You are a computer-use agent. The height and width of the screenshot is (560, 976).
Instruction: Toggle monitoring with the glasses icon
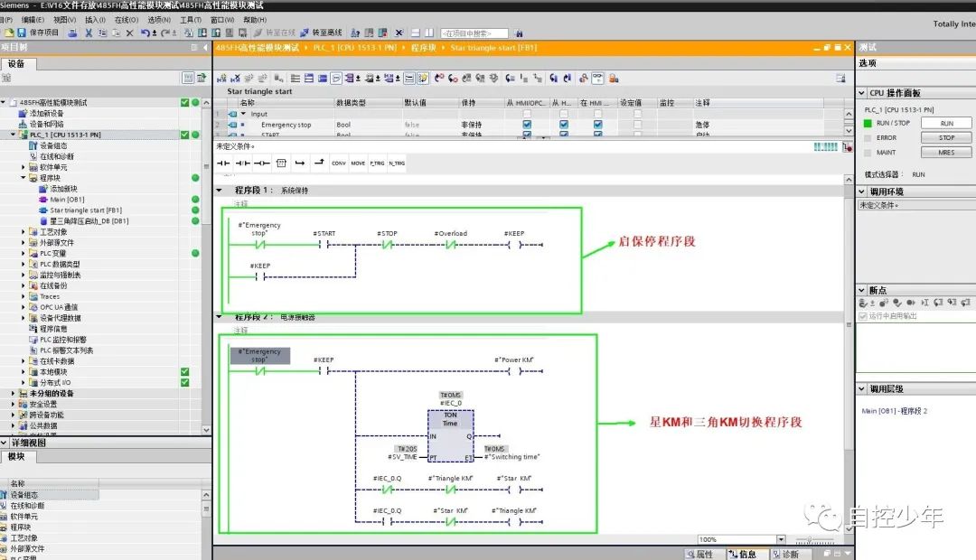(597, 79)
